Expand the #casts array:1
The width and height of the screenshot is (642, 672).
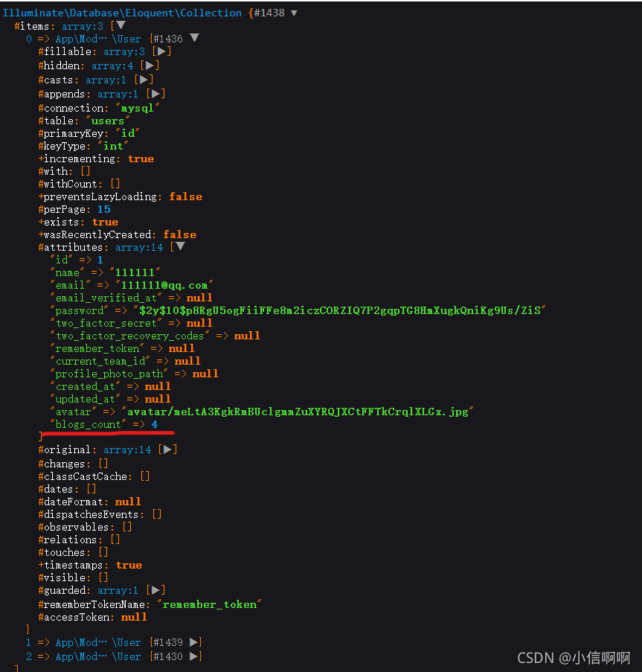tap(144, 80)
